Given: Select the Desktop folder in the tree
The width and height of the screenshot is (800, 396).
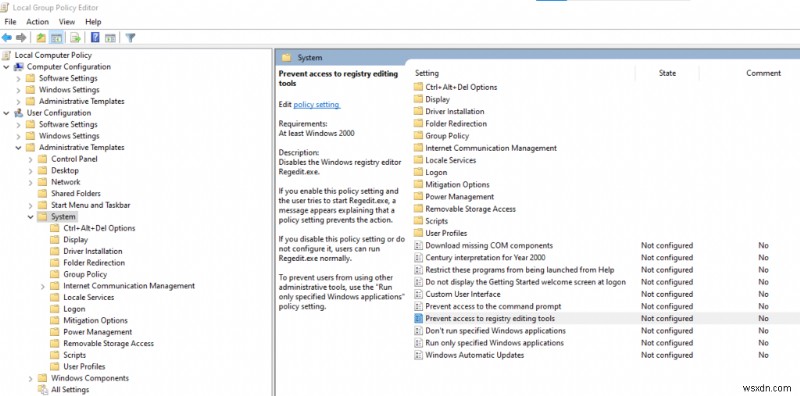Looking at the screenshot, I should (65, 170).
